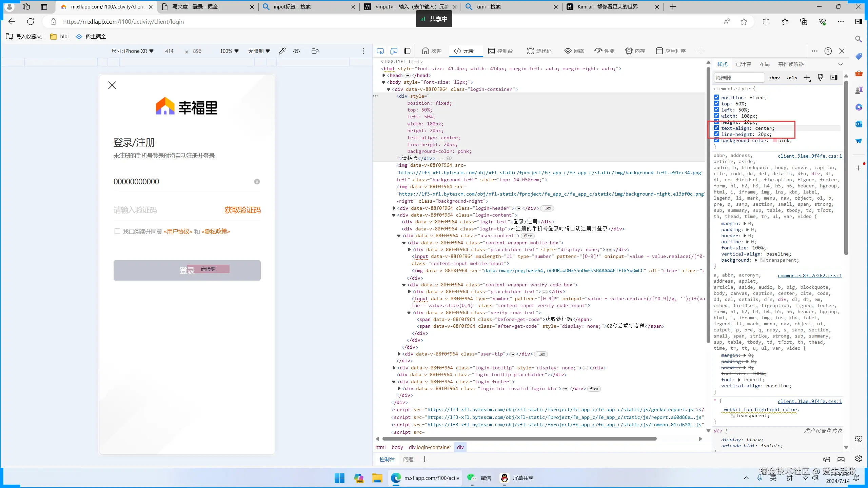Click the inspect element picker icon
The height and width of the screenshot is (488, 868).
pyautogui.click(x=380, y=51)
